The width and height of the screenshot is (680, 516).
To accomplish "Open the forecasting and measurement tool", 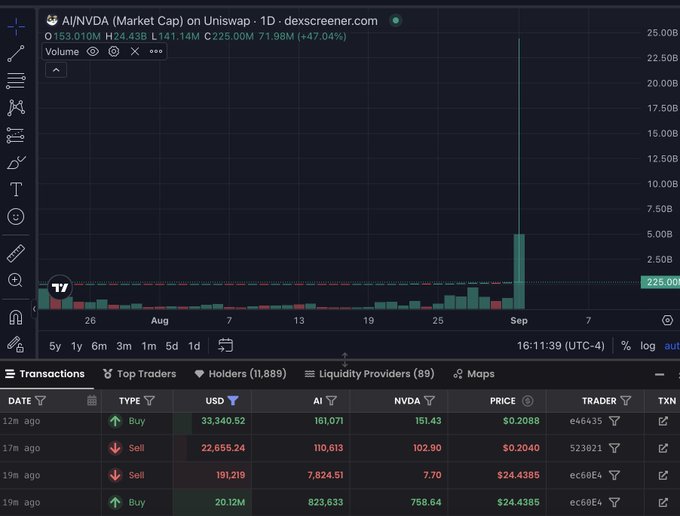I will click(x=16, y=135).
